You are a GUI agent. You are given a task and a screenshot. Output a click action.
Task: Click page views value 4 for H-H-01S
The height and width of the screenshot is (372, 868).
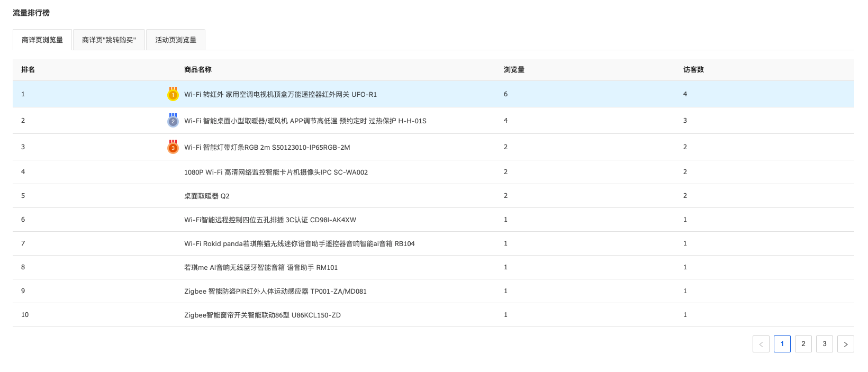click(x=505, y=121)
